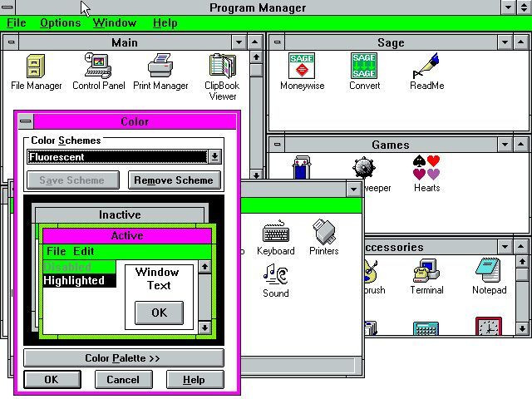Click preview sample scroll up arrow

(204, 267)
